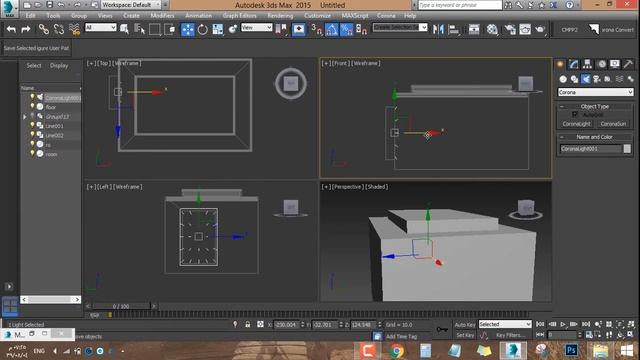Screen dimensions: 640x360
Task: Open Photoshop from the taskbar
Action: point(571,351)
